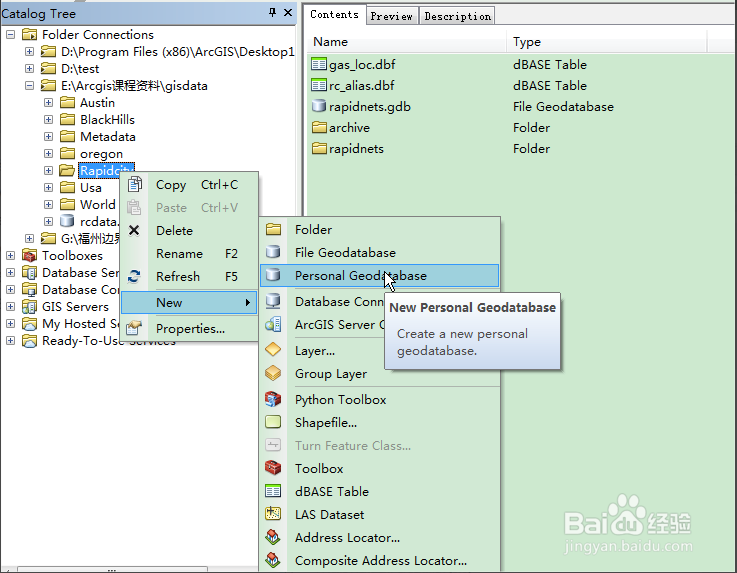Screen dimensions: 737x573
Task: Create a new Shapefile... from submenu
Action: tap(380, 422)
